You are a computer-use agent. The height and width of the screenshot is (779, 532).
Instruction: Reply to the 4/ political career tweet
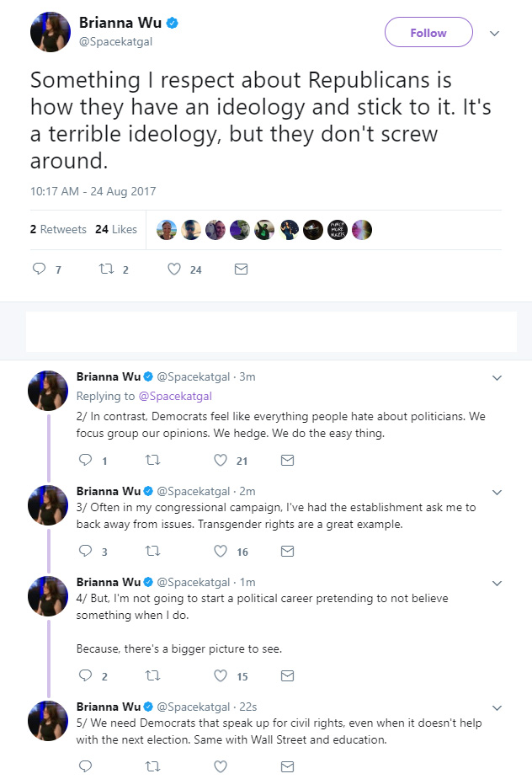tap(85, 675)
